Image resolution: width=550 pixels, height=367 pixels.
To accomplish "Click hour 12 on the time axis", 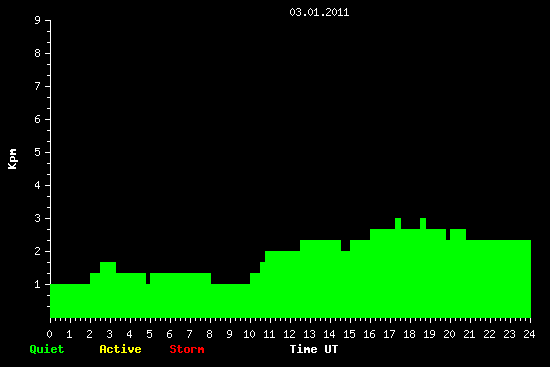I will point(289,334).
